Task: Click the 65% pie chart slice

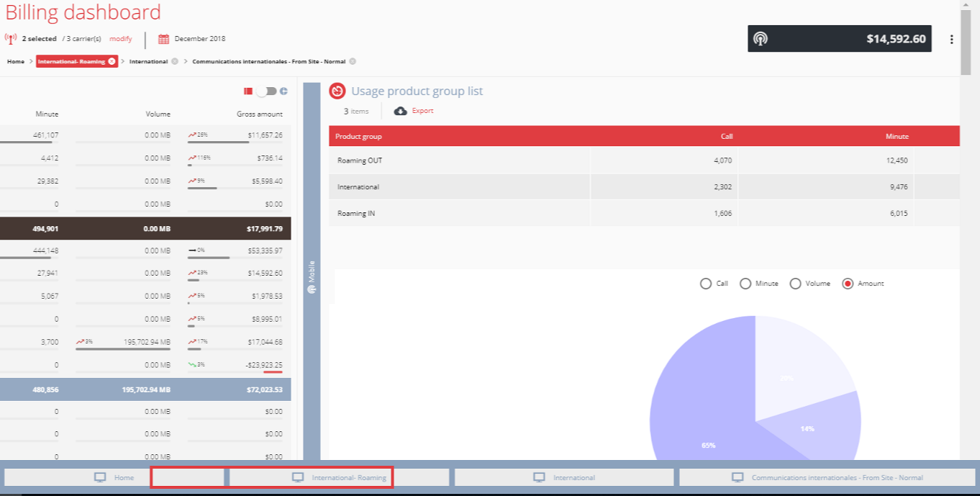Action: point(698,425)
